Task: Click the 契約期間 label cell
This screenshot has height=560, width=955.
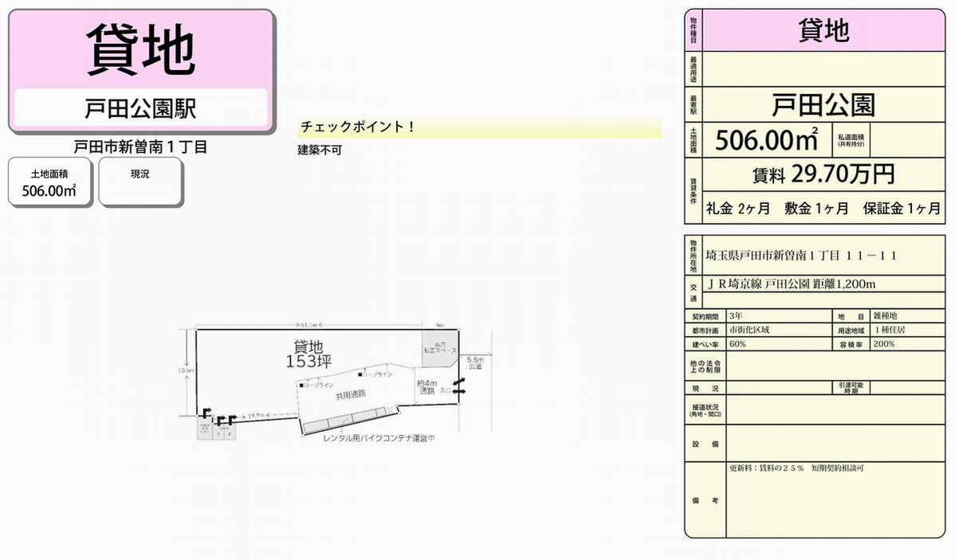Action: (x=705, y=316)
